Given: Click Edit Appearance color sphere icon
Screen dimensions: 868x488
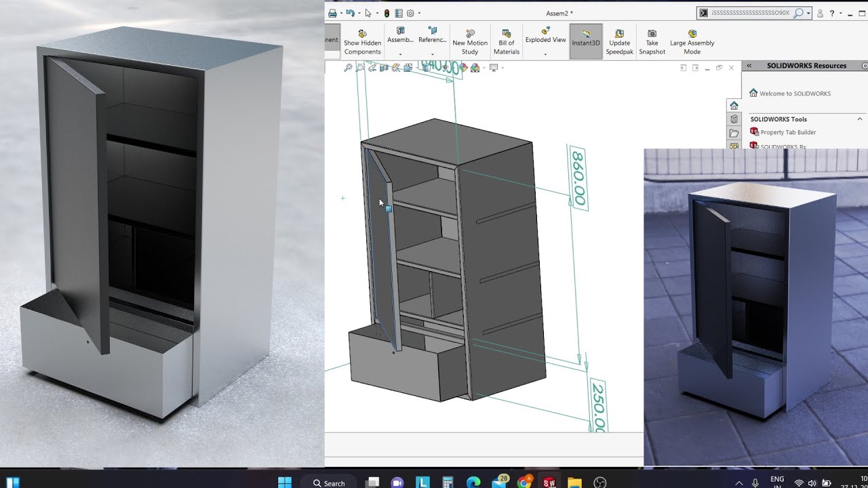Looking at the screenshot, I should coord(464,67).
